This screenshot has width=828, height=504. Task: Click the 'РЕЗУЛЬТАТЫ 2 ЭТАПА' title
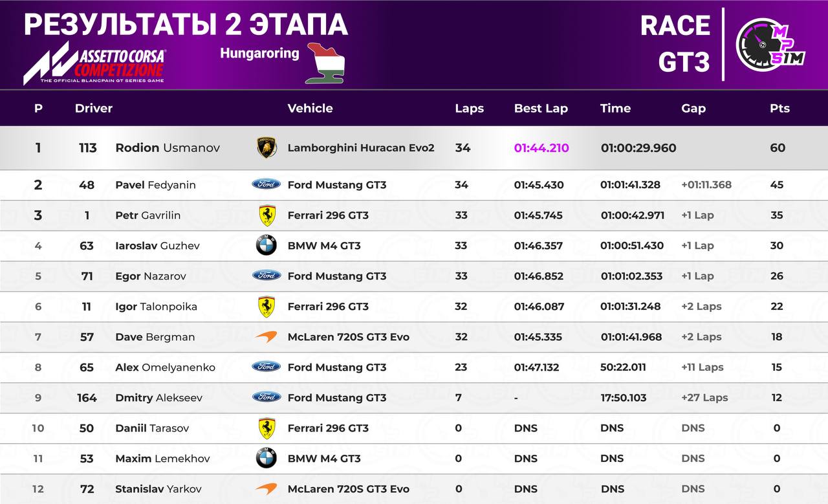(x=186, y=25)
